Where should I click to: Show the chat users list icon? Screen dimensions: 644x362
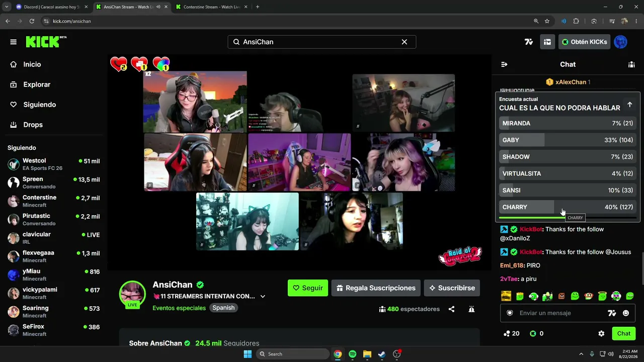631,64
